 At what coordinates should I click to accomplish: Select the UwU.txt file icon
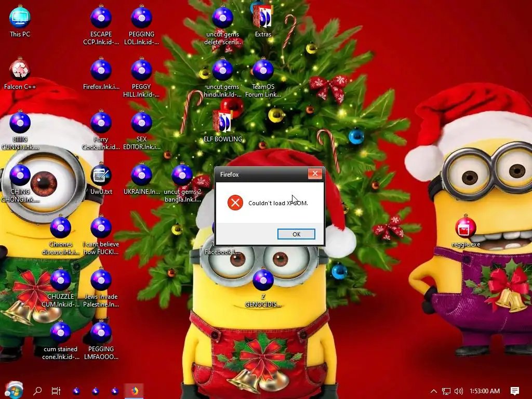[x=101, y=179]
